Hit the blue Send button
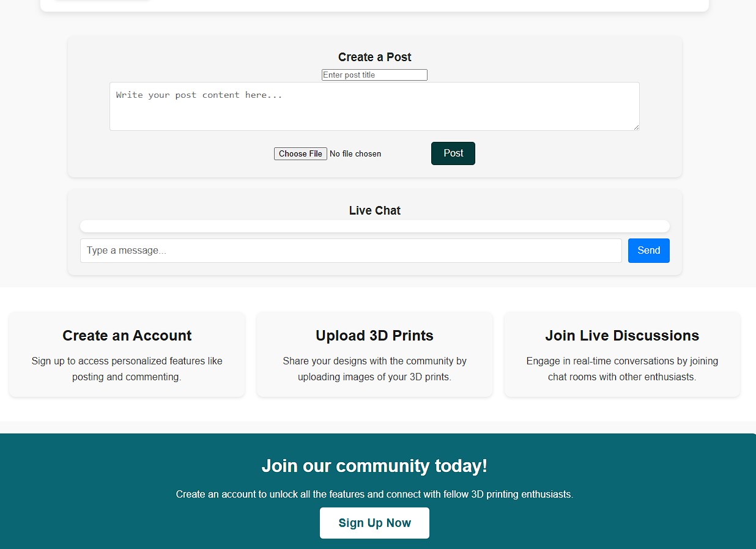756x549 pixels. [648, 251]
